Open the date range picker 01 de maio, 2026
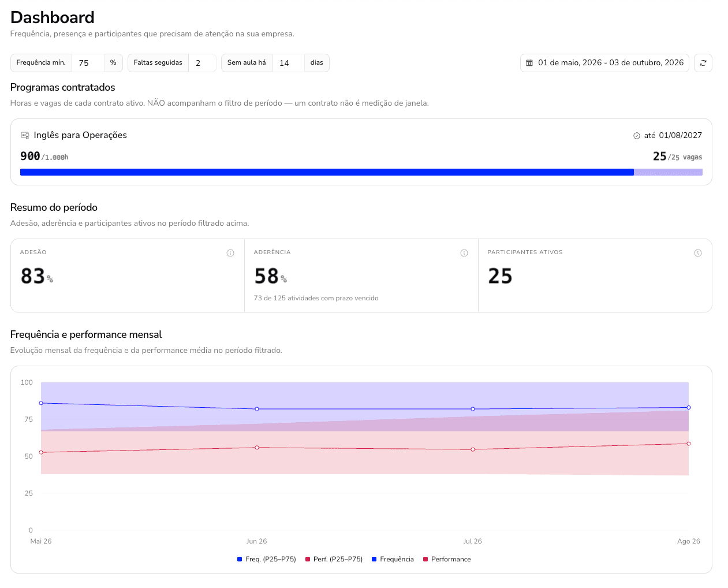728x588 pixels. (x=604, y=63)
